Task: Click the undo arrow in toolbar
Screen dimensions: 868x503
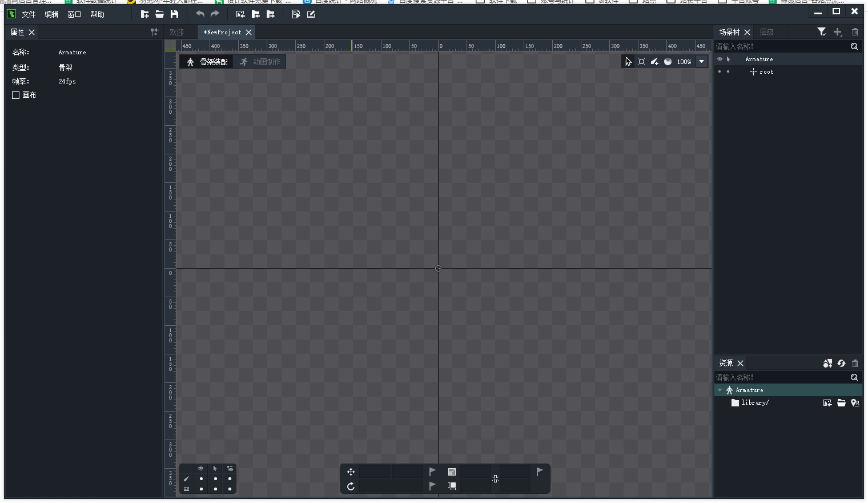Action: tap(200, 14)
